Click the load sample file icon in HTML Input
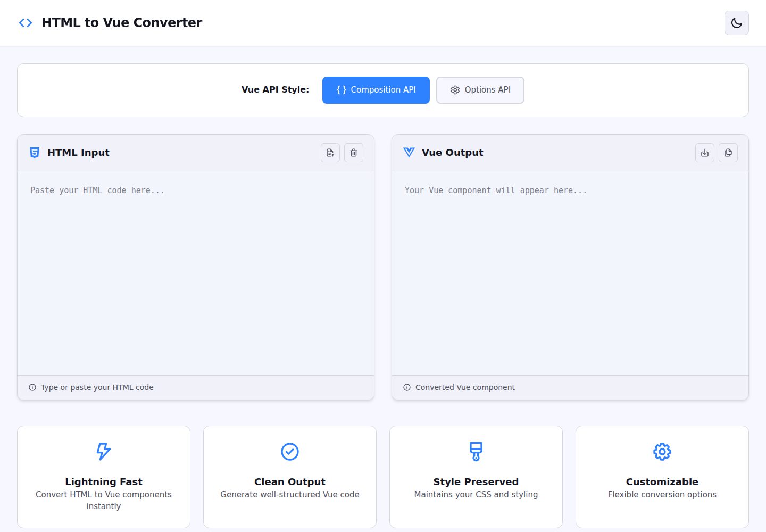Viewport: 766px width, 532px height. (x=330, y=153)
